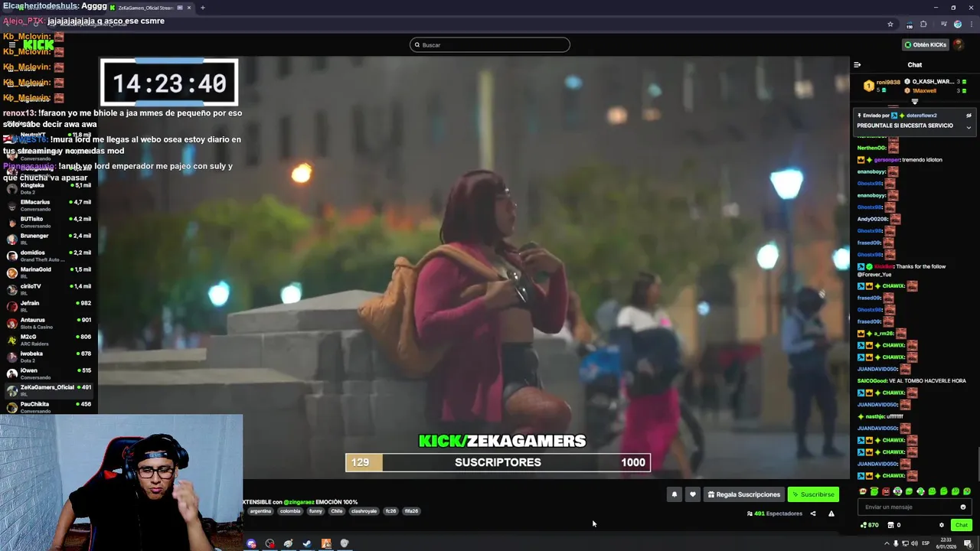Click the colombia stream tag
980x551 pixels.
tap(290, 511)
